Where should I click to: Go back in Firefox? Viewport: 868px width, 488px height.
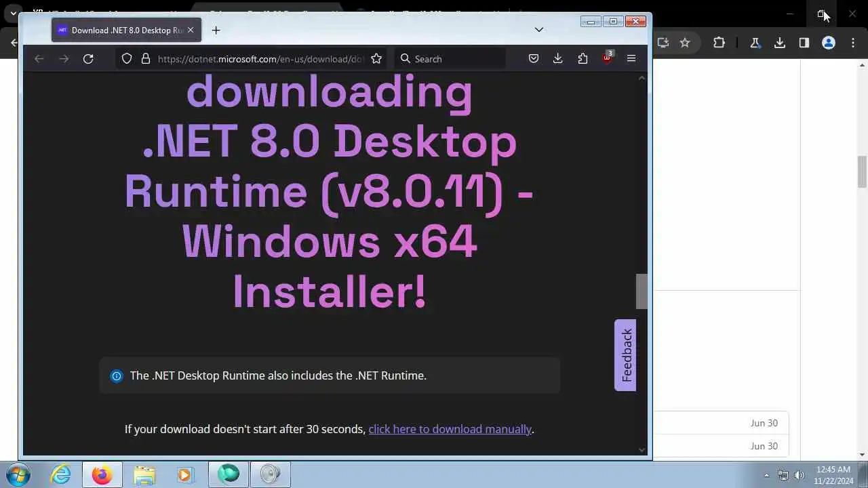point(39,59)
